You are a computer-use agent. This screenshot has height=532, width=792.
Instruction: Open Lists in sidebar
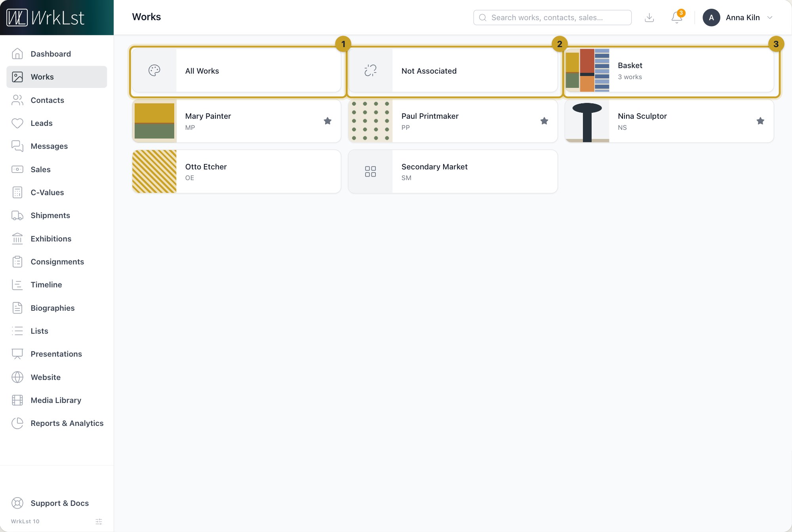click(x=57, y=331)
